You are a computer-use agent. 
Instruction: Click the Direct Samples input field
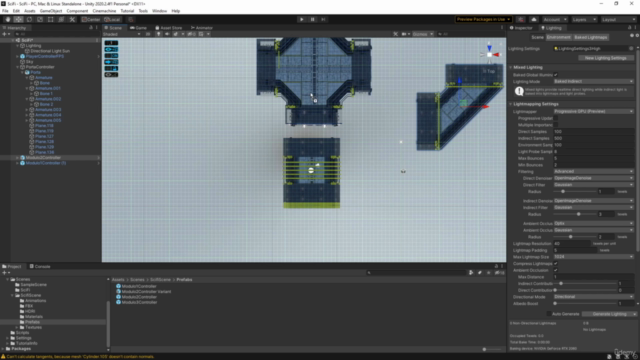[x=593, y=132]
